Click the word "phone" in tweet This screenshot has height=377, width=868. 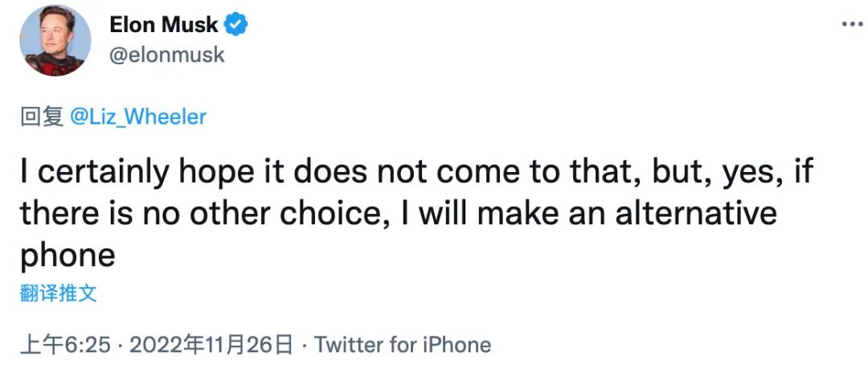[68, 256]
